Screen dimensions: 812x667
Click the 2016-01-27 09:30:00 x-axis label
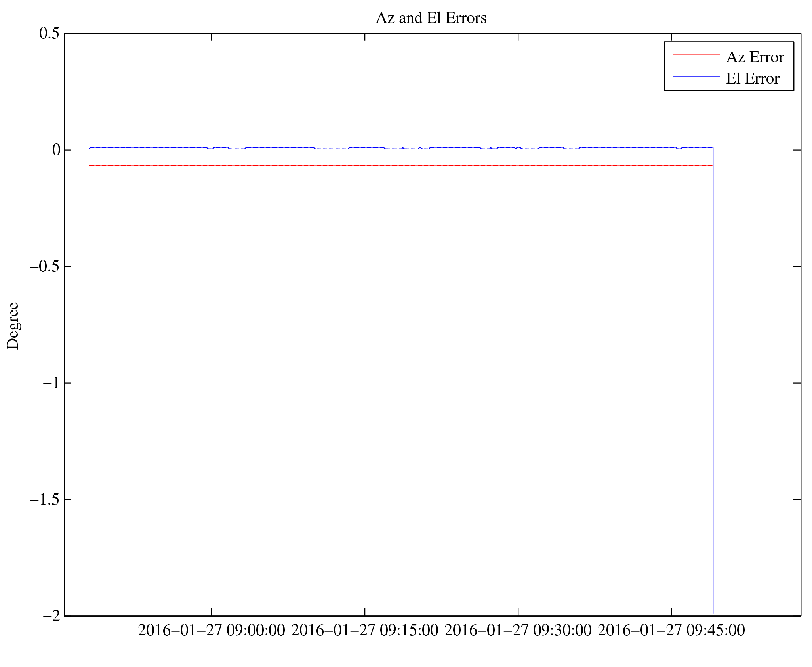pyautogui.click(x=518, y=630)
